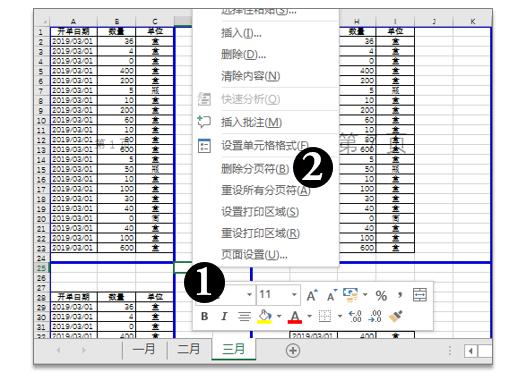Screen dimensions: 528x378
Task: Click cell I1 reading 单位
Action: click(395, 32)
